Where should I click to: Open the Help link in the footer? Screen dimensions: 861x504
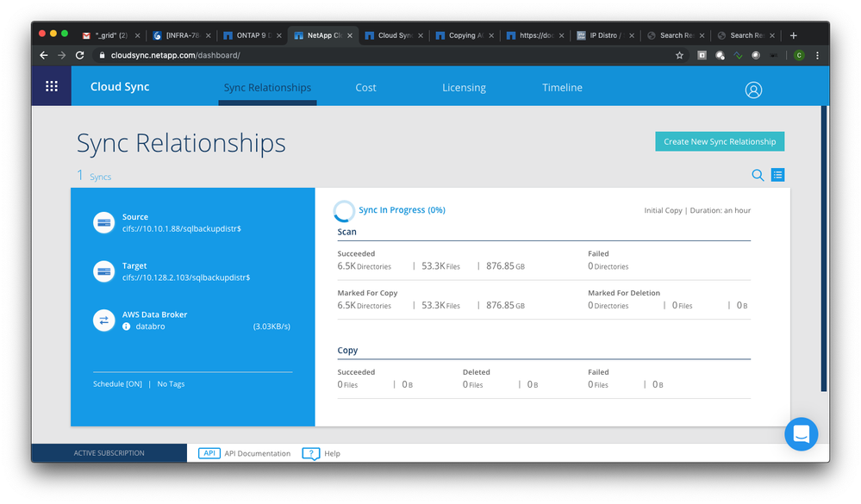tap(332, 453)
